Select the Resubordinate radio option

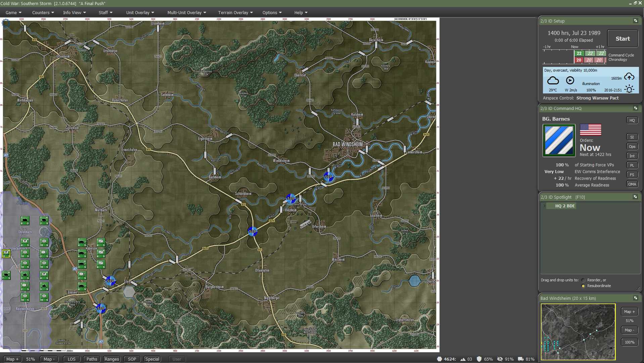click(583, 286)
